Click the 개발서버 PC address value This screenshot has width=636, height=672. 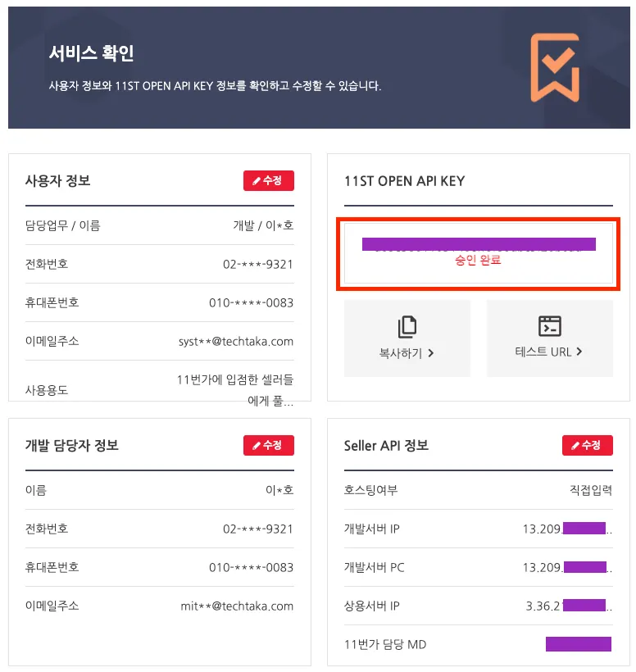[566, 567]
